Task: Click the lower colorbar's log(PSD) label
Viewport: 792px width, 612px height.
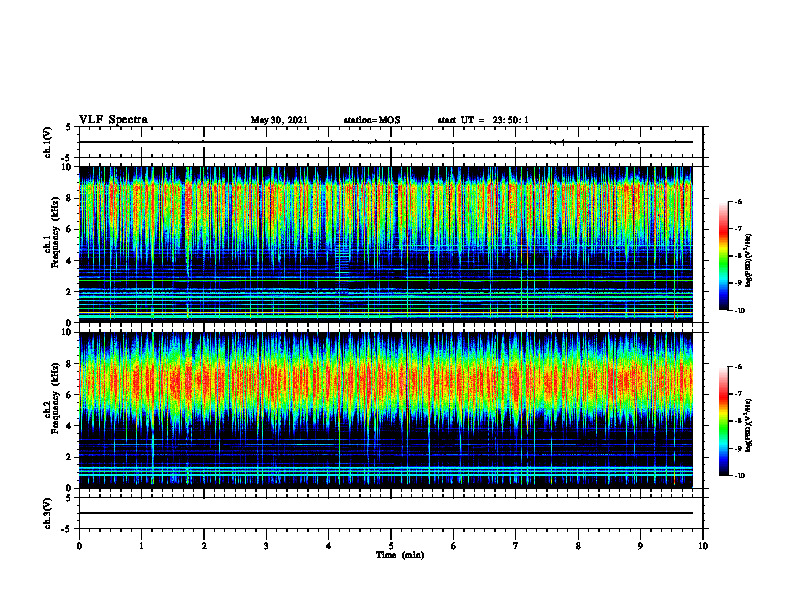Action: [x=749, y=425]
